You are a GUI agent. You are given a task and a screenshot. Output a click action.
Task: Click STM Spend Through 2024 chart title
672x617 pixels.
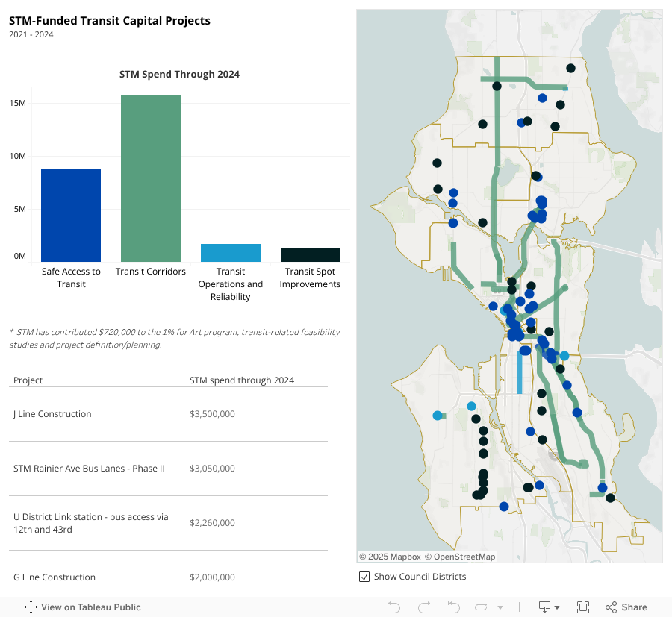coord(179,74)
